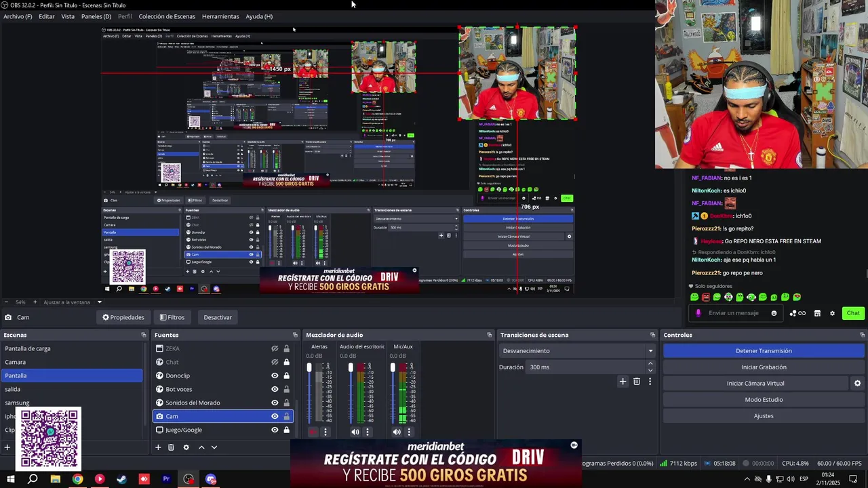868x488 pixels.
Task: Open the Desvanecimiento transition dropdown
Action: pos(577,351)
